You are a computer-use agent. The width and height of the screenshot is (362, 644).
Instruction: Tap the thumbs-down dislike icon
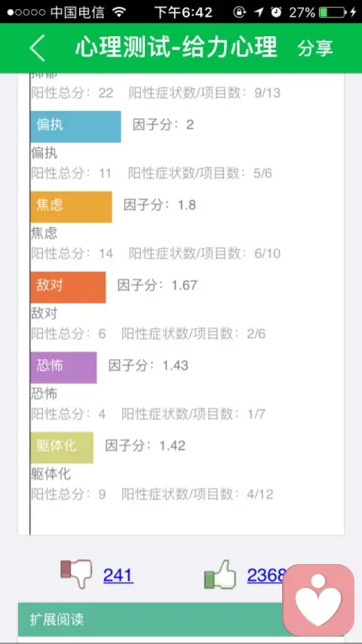tap(77, 574)
